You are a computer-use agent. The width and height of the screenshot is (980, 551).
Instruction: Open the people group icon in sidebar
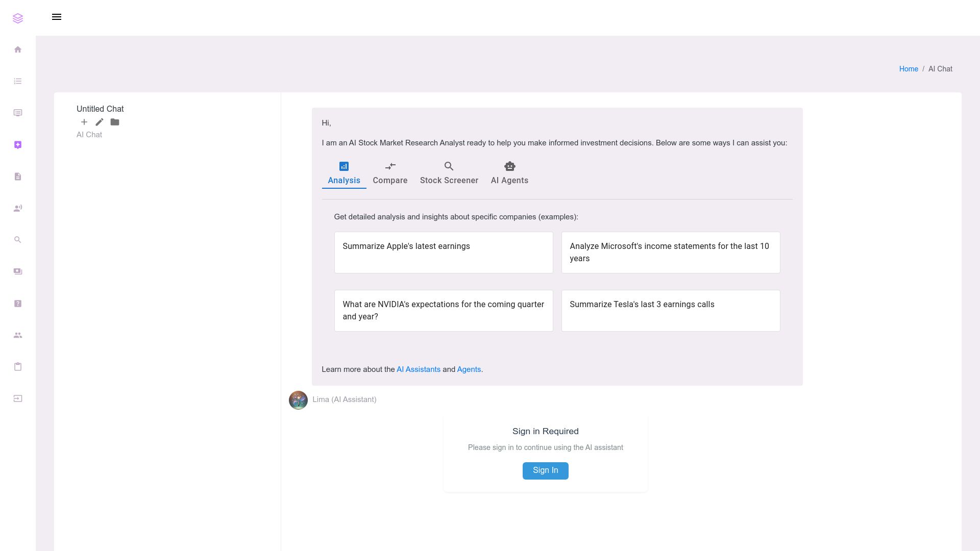[18, 335]
